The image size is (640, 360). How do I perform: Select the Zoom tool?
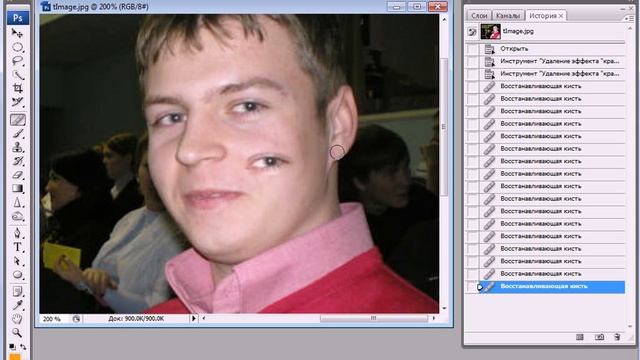click(18, 333)
